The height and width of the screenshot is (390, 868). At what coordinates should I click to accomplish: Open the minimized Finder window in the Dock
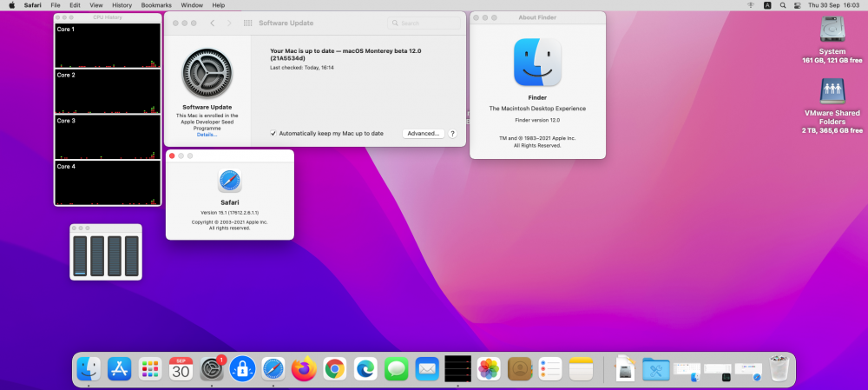(x=687, y=371)
